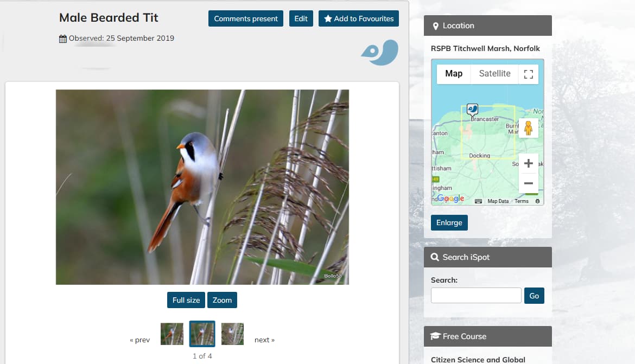Select the Street View pegman icon
635x364 pixels.
[x=528, y=128]
